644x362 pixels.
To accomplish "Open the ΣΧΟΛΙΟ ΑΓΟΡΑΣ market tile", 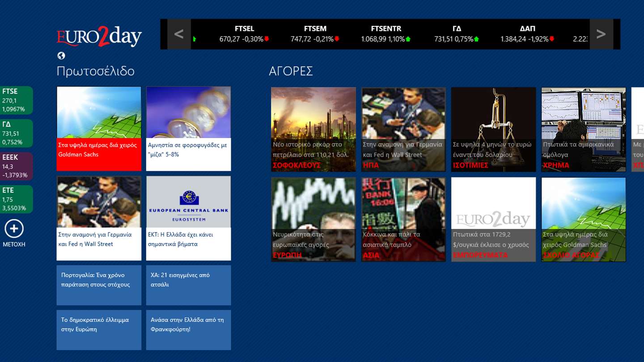I will click(584, 219).
